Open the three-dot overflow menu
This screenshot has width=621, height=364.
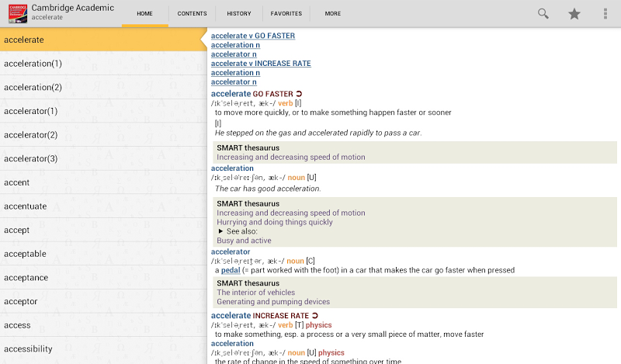[605, 13]
